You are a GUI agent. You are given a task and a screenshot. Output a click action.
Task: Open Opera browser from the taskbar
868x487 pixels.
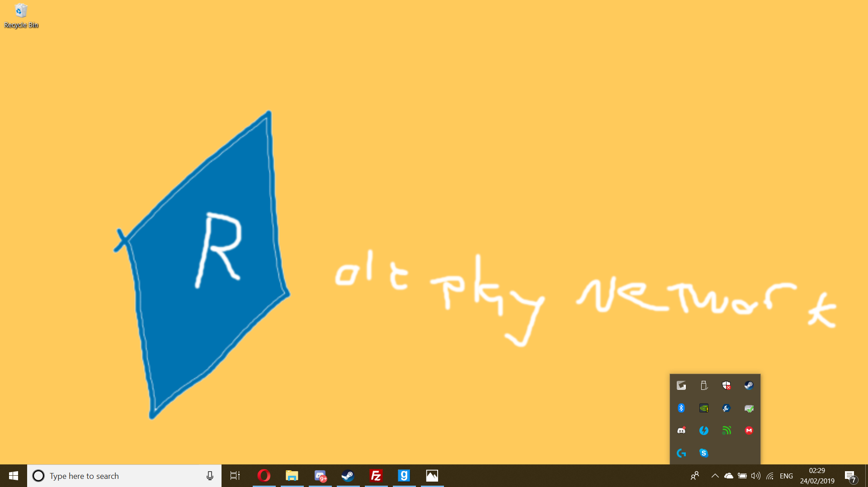coord(264,476)
